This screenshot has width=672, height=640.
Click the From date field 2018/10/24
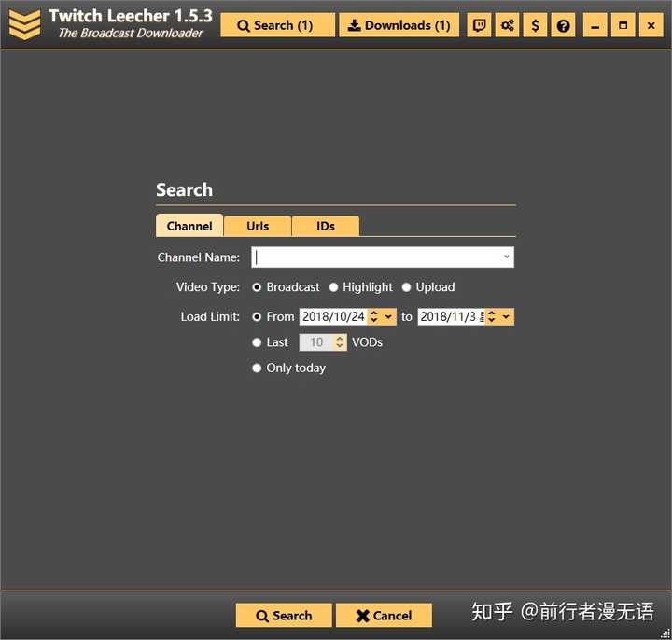coord(333,317)
